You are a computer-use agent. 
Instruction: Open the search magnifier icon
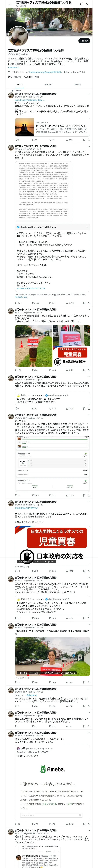click(x=88, y=4)
